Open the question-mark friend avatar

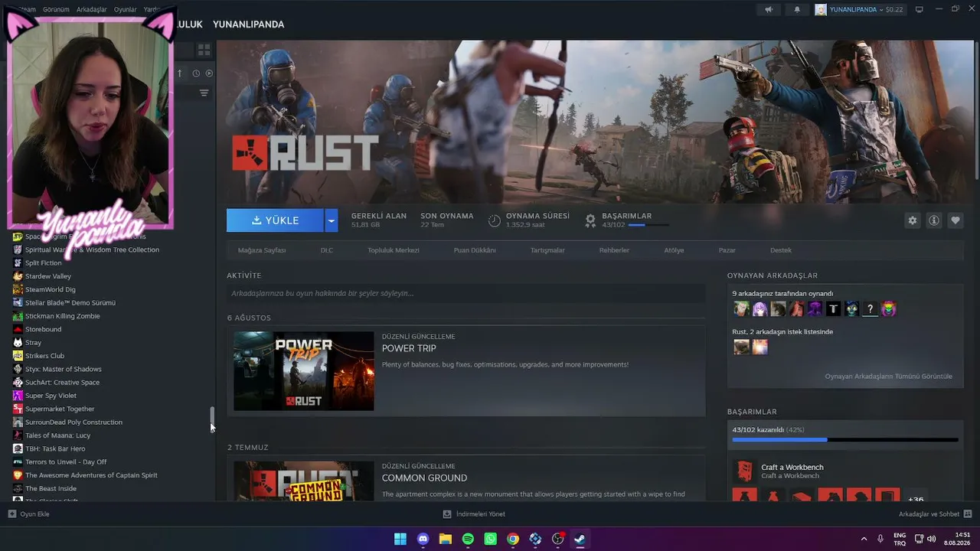click(x=870, y=309)
